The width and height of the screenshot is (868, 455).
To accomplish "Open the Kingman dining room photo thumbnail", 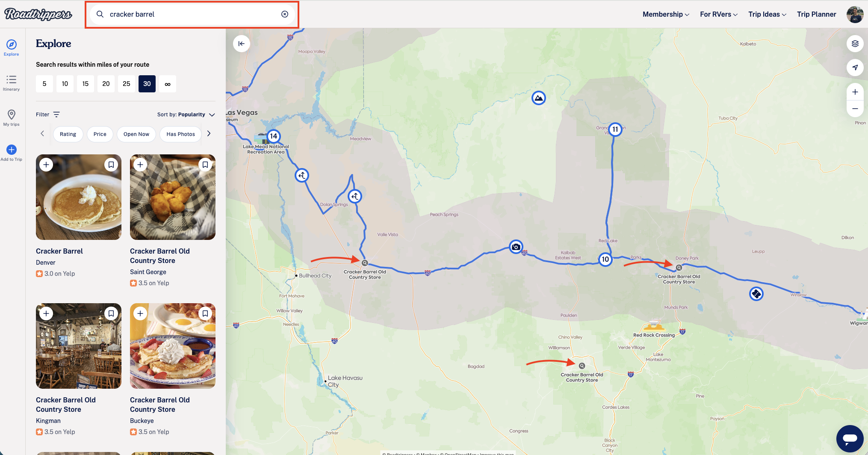I will (x=79, y=346).
